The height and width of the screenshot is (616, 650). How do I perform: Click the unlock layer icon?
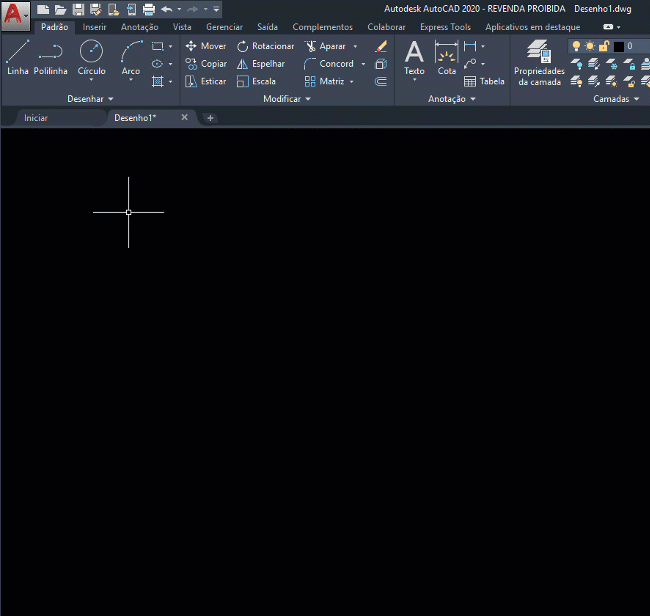(x=629, y=81)
